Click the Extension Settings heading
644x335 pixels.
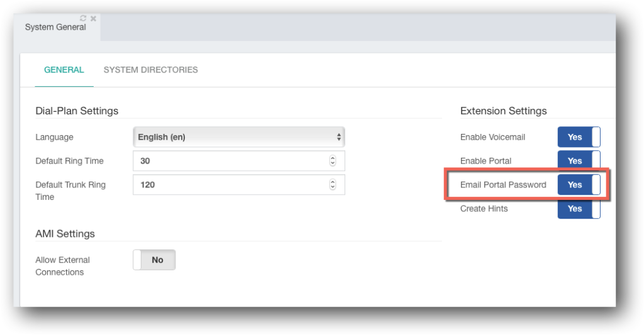[504, 111]
